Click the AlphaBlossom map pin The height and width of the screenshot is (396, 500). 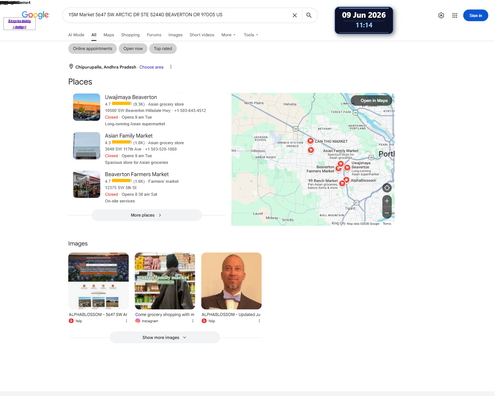(x=347, y=180)
